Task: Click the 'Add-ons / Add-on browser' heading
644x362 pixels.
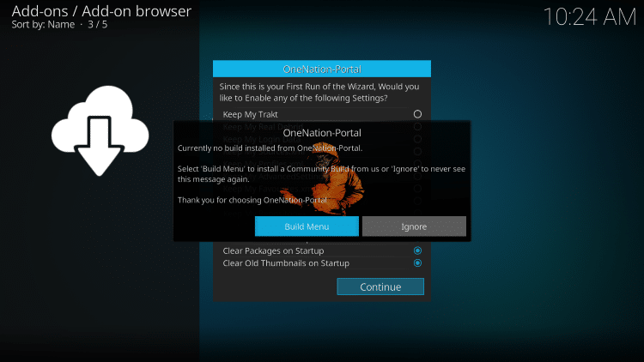Action: coord(101,11)
